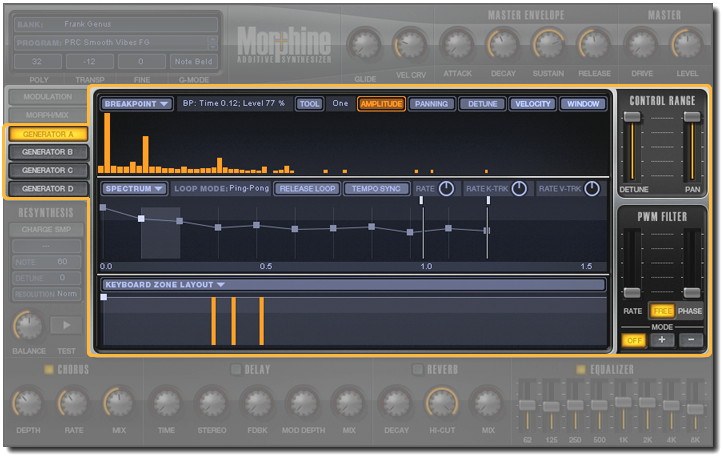The image size is (723, 456).
Task: Click the Delay Stereo knob
Action: (x=212, y=403)
